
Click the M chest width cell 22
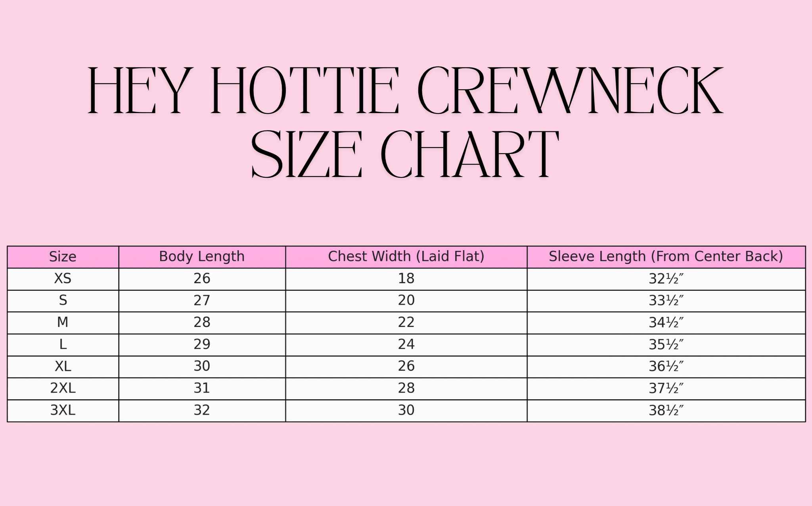coord(406,323)
